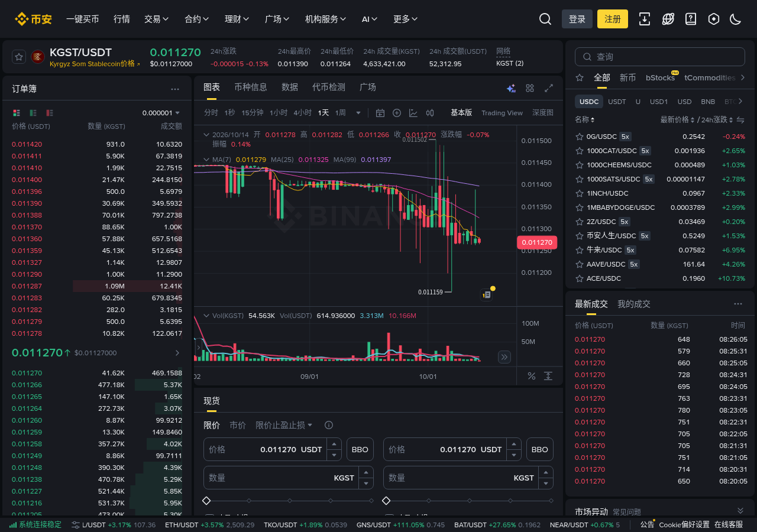Show only buy orders in order book
757x532 pixels.
coord(33,113)
